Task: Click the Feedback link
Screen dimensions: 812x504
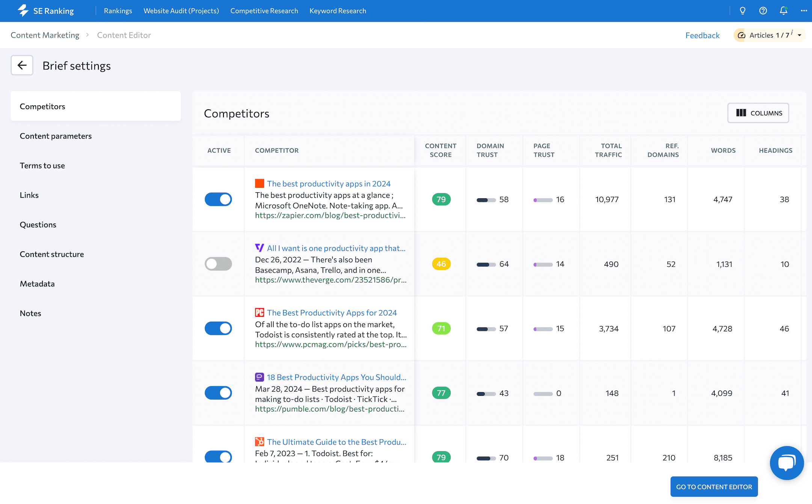Action: 703,35
